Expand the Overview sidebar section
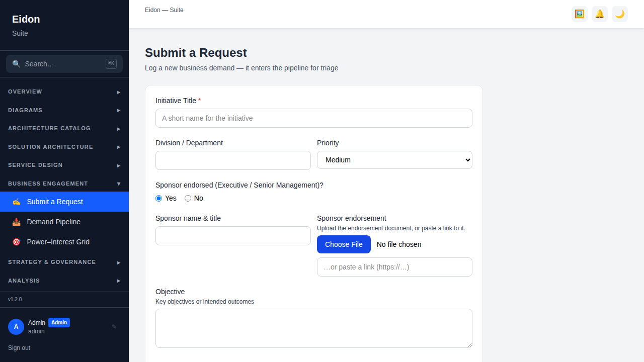 click(x=64, y=92)
